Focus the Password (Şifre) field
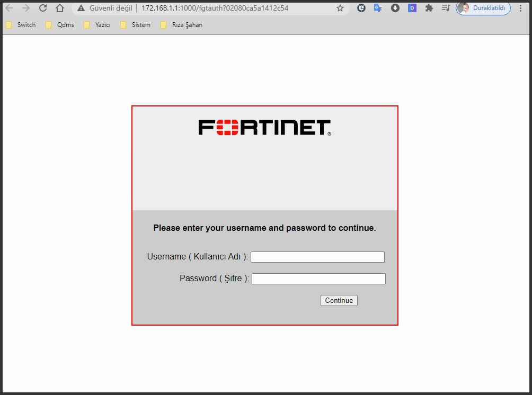This screenshot has height=395, width=532. [x=318, y=279]
